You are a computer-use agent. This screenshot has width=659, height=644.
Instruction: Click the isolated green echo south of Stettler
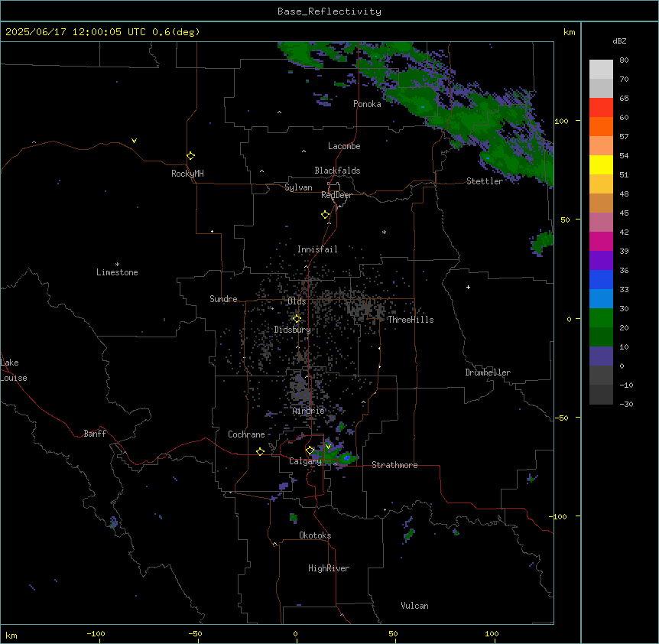[x=544, y=242]
